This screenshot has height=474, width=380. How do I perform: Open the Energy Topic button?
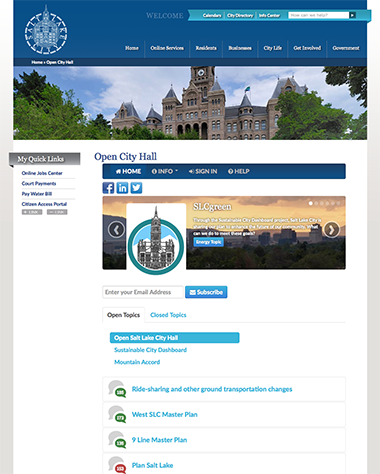tap(209, 242)
